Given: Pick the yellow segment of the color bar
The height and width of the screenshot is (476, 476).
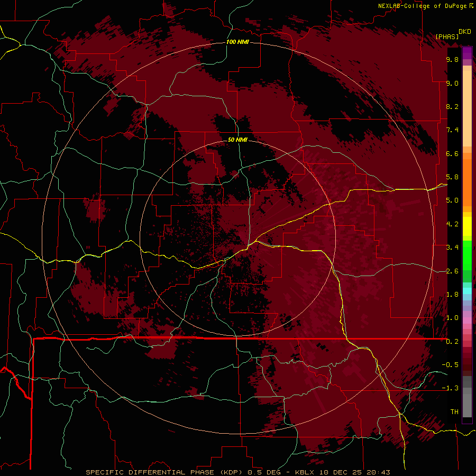Looking at the screenshot, I should (467, 226).
